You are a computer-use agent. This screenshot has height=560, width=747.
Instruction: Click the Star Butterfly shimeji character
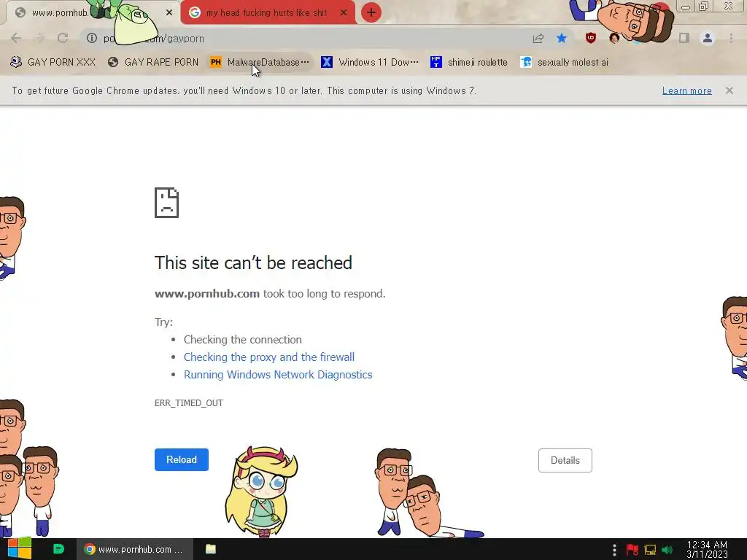coord(262,491)
